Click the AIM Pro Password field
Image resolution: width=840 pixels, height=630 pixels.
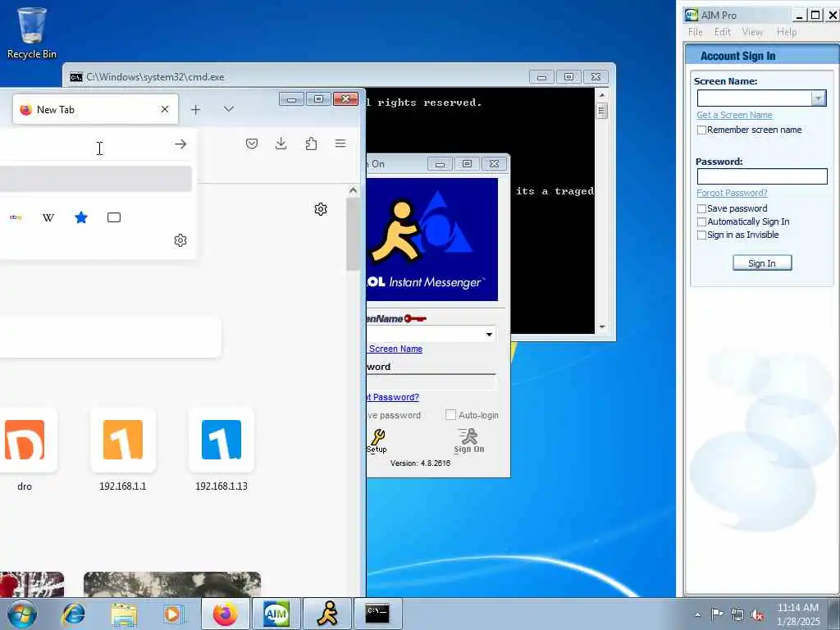click(x=762, y=176)
